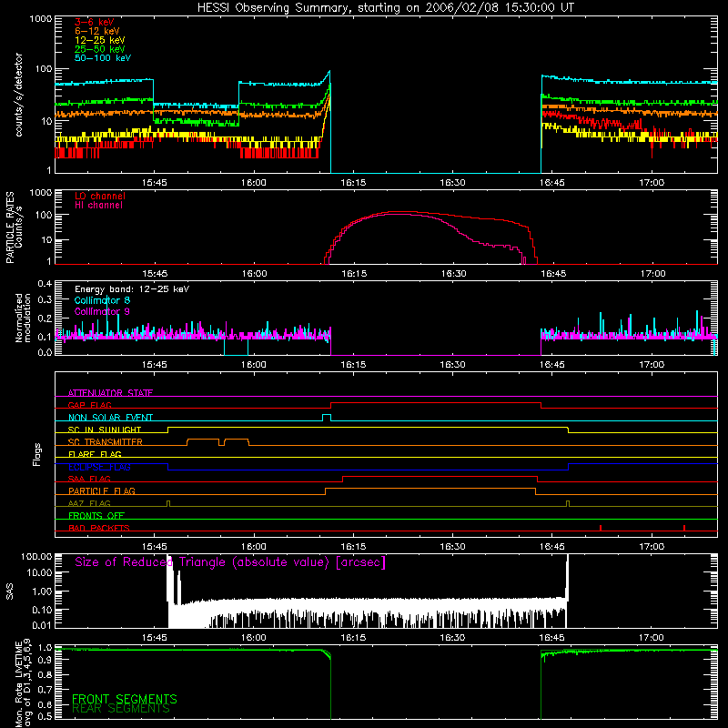
Task: Click the ECLIPSE FLAG label
Action: pos(99,467)
